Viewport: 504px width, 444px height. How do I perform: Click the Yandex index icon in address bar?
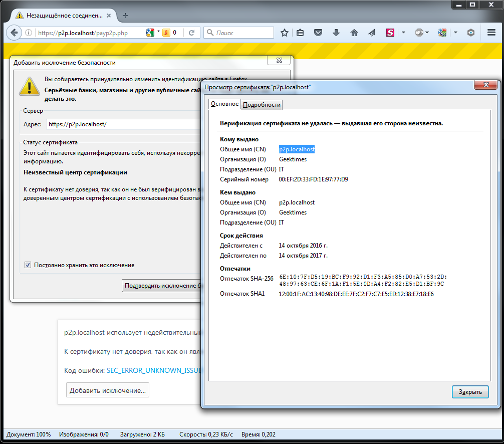(x=166, y=33)
